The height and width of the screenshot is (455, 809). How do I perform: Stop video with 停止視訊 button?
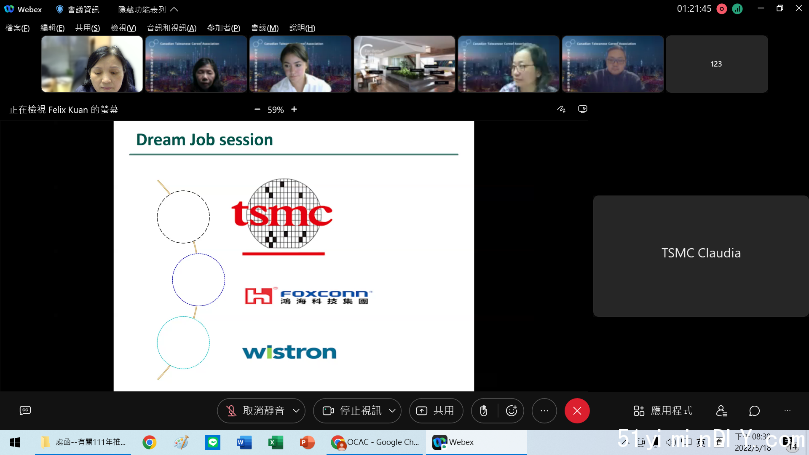click(x=352, y=411)
